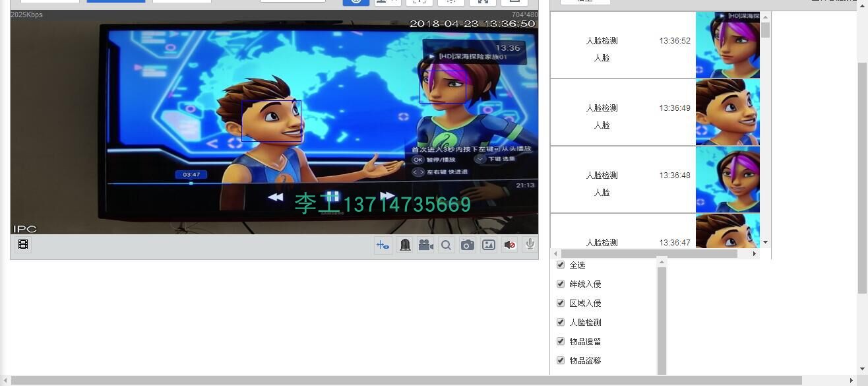Open the face thumbnail captured at 13:36:47
Viewport: 868px width, 386px height.
[x=728, y=231]
